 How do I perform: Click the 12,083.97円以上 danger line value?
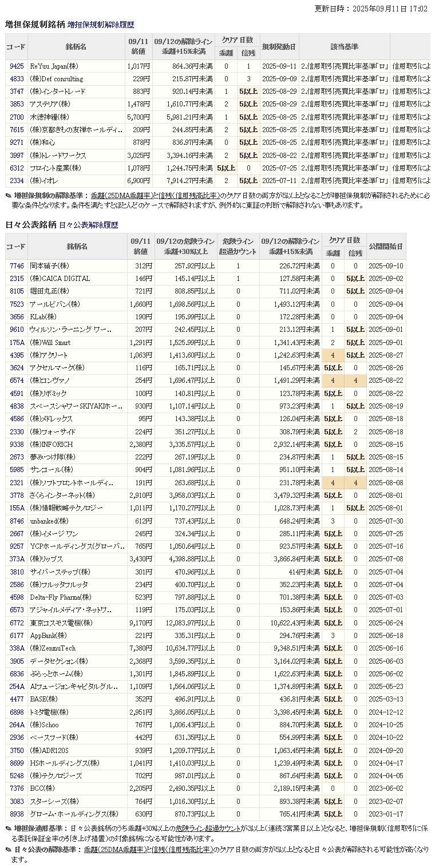pyautogui.click(x=191, y=623)
